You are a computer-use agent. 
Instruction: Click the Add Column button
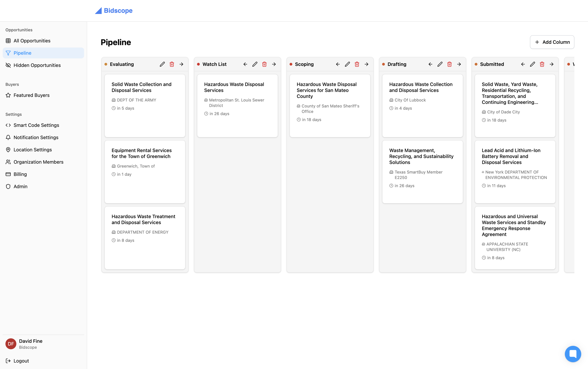click(552, 42)
